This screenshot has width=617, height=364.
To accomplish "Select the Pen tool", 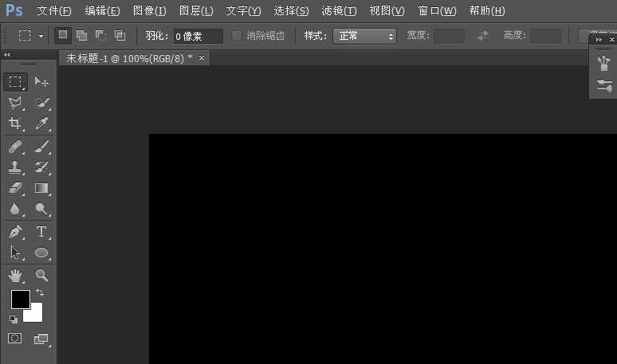I will pos(15,232).
